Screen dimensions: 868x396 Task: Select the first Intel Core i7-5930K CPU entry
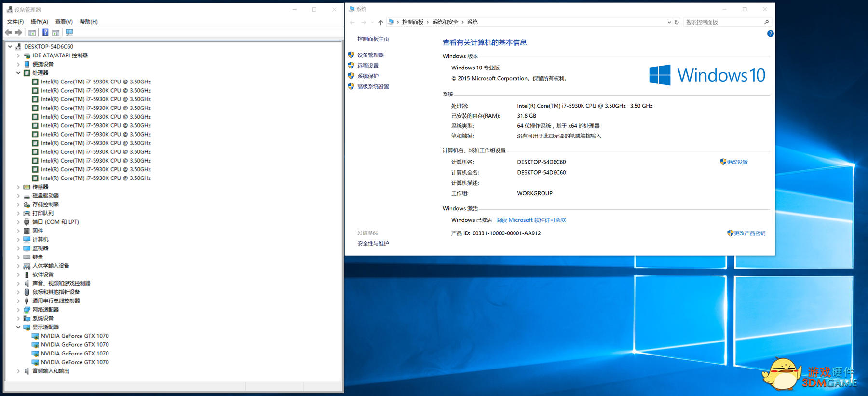pos(95,82)
